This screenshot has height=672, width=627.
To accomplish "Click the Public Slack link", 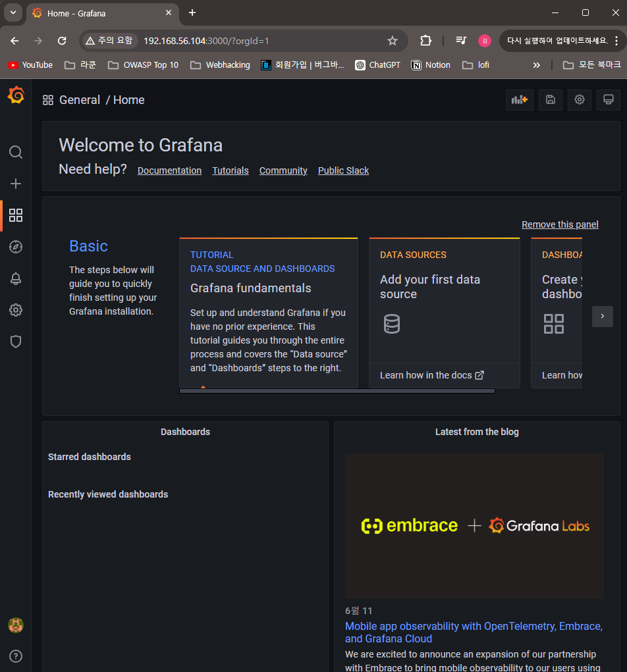I will [343, 170].
